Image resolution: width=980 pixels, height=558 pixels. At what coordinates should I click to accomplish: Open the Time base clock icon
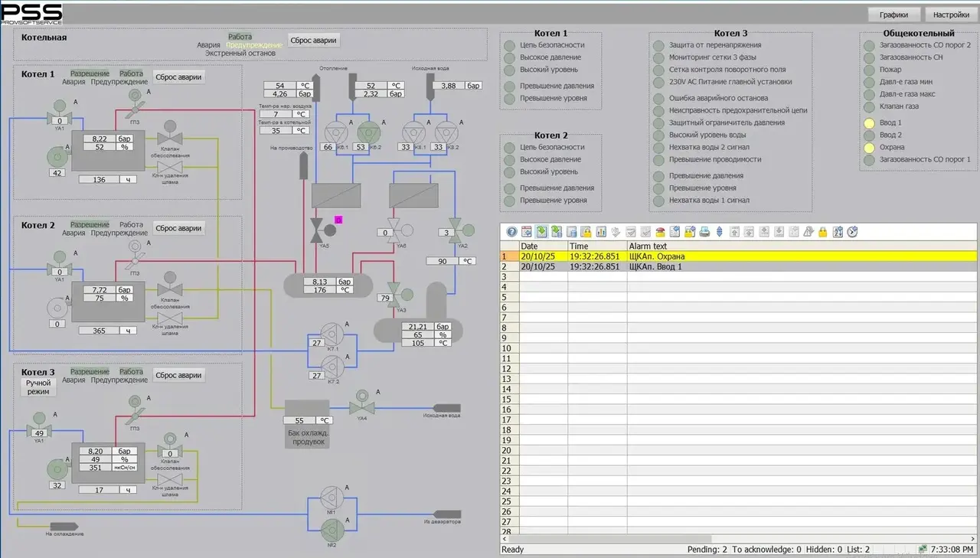[x=853, y=232]
